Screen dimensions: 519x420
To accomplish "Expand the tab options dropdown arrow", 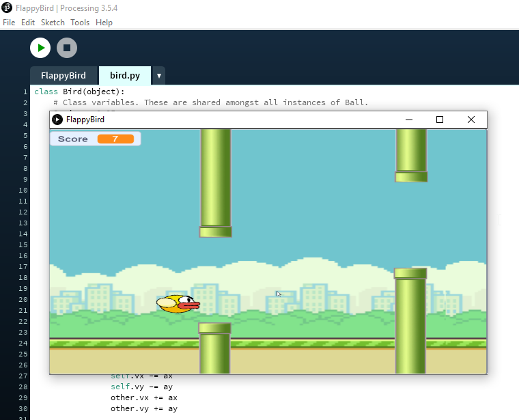I will coord(158,76).
